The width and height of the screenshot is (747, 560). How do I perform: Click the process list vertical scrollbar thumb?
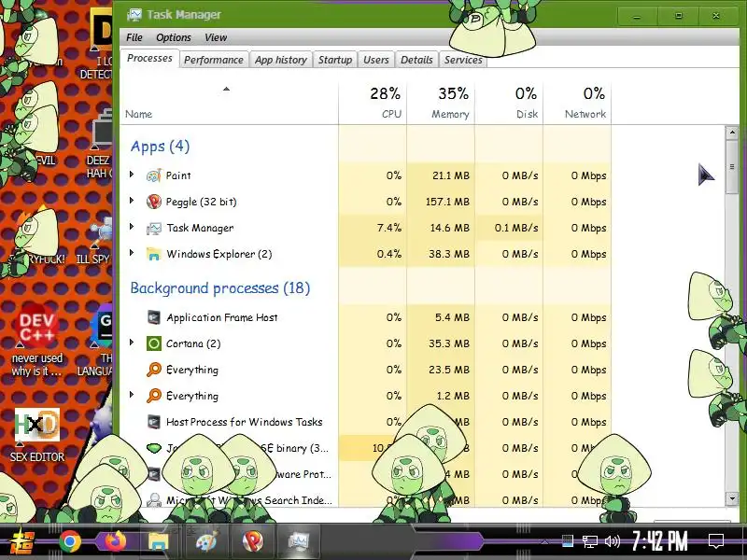pos(732,167)
